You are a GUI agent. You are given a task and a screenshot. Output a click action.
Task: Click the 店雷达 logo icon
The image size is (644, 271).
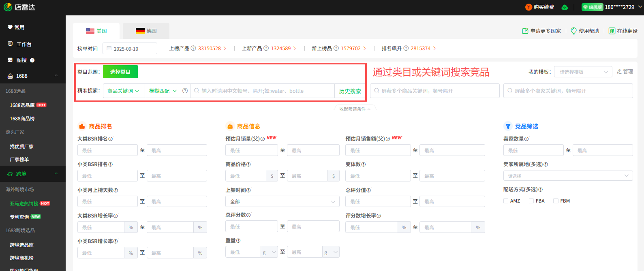pos(8,7)
